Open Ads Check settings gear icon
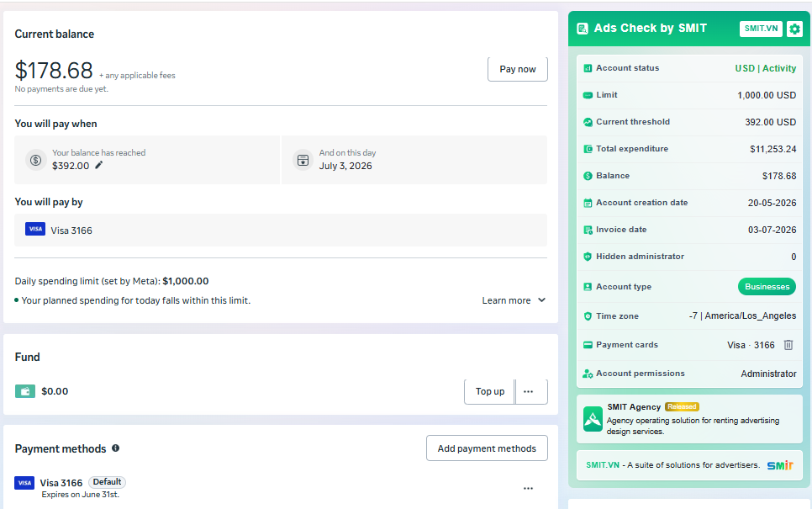This screenshot has width=812, height=509. click(x=794, y=29)
